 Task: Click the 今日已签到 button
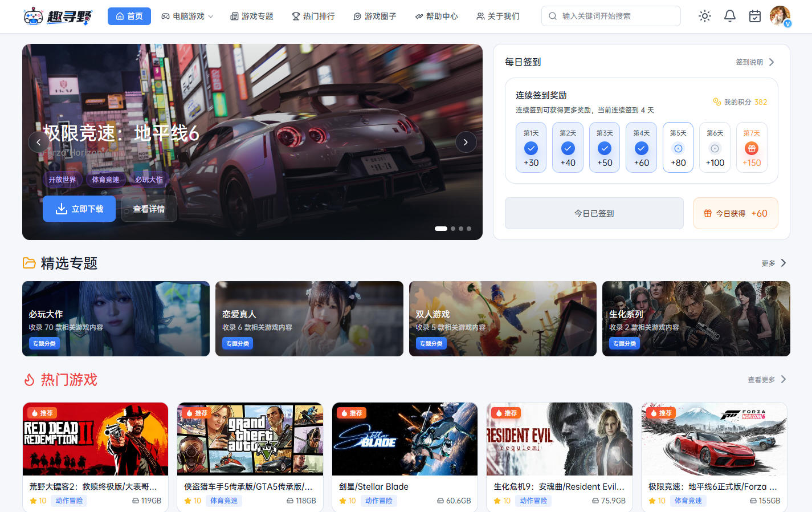click(x=594, y=213)
